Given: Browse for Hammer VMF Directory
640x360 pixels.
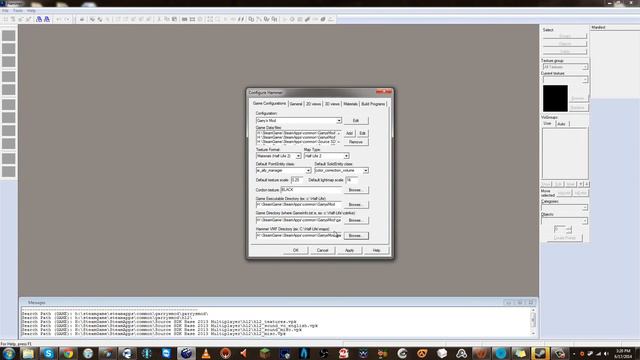Looking at the screenshot, I should 356,236.
